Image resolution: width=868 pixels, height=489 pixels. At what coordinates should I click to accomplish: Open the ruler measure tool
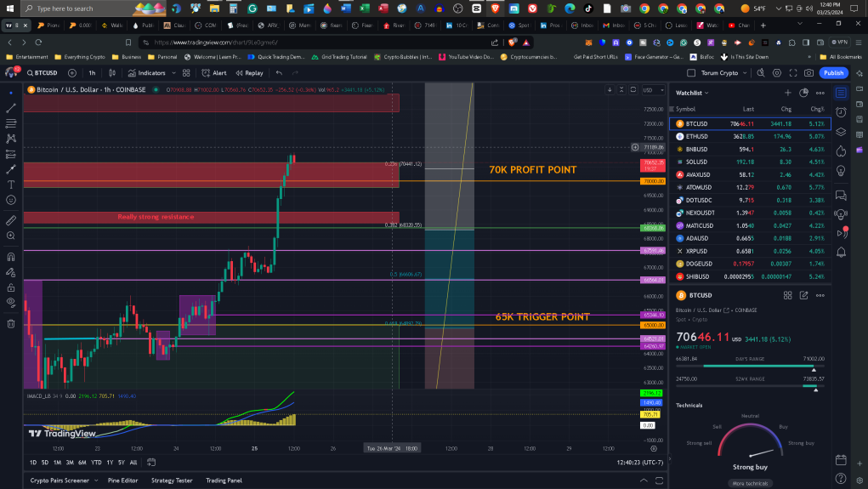point(10,220)
